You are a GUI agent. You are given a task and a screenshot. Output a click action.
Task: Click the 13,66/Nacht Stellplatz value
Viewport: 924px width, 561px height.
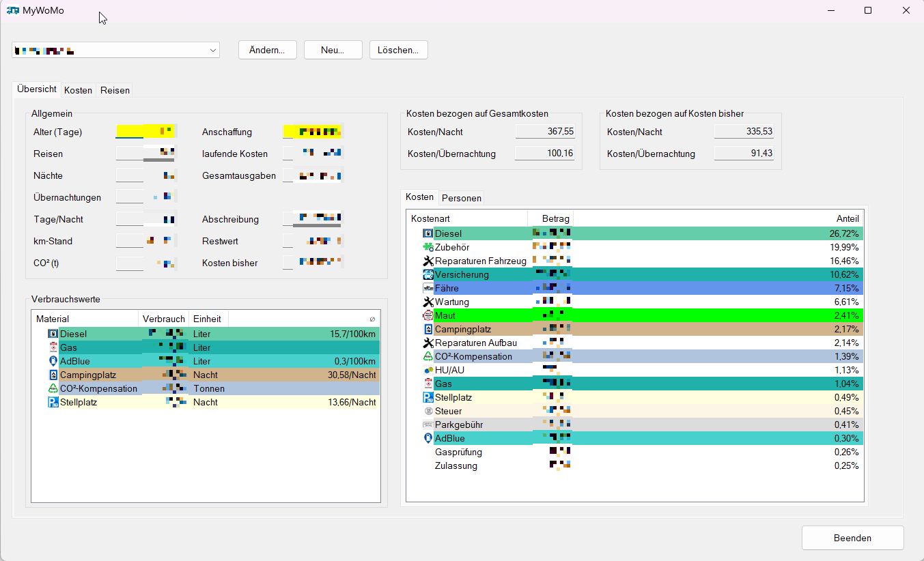(352, 402)
